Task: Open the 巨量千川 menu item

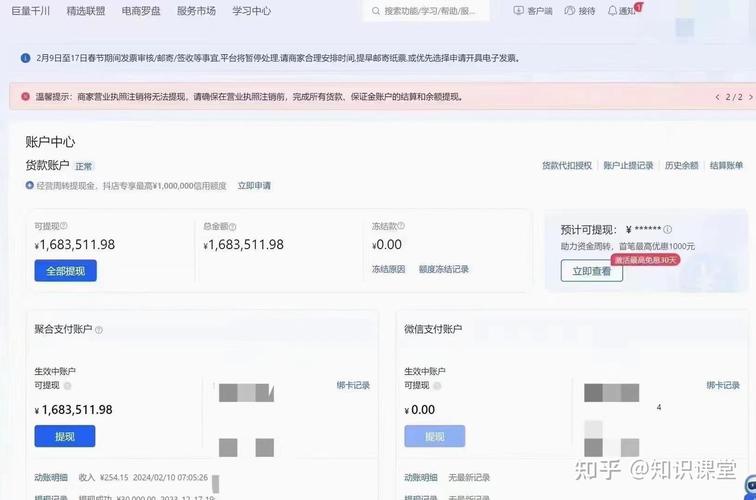Action: click(x=30, y=11)
